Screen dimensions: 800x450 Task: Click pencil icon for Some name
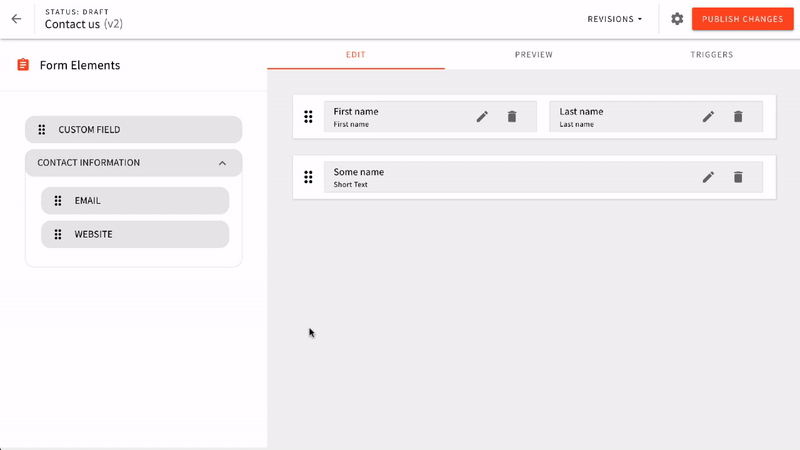(708, 177)
